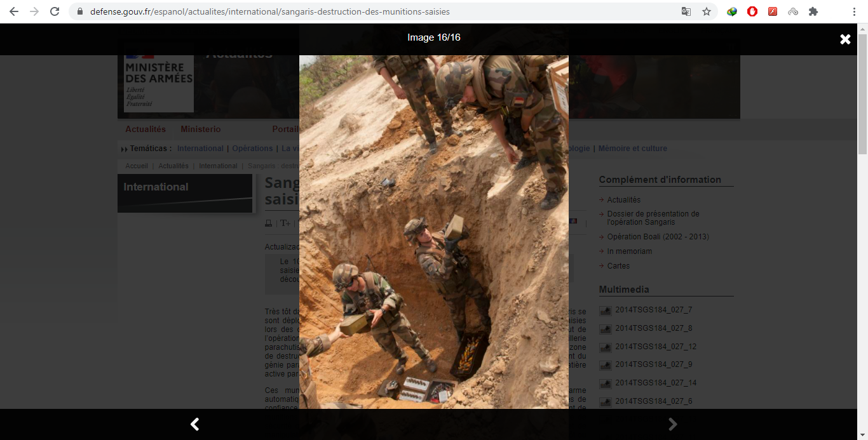Increase text size with T+ icon

[x=285, y=223]
